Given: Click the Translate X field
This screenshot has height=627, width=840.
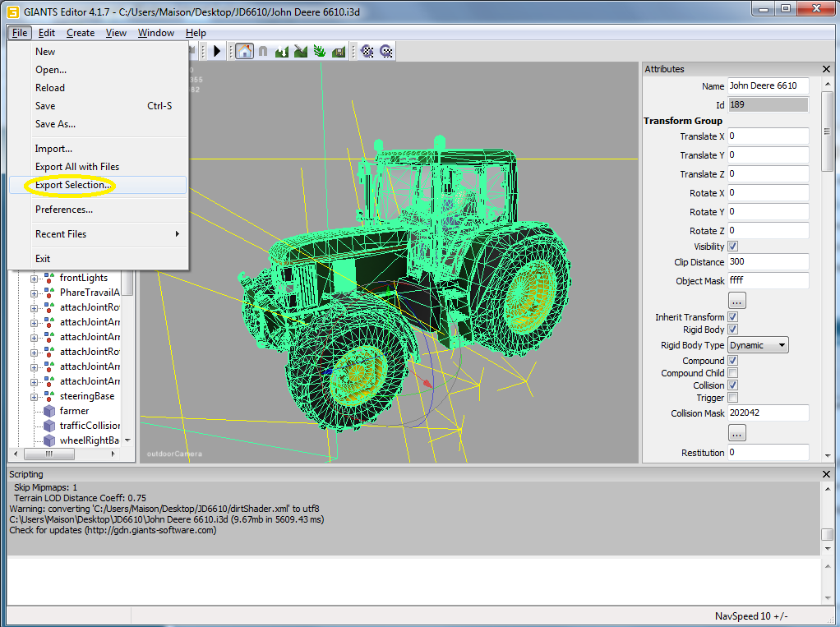Looking at the screenshot, I should click(x=768, y=136).
